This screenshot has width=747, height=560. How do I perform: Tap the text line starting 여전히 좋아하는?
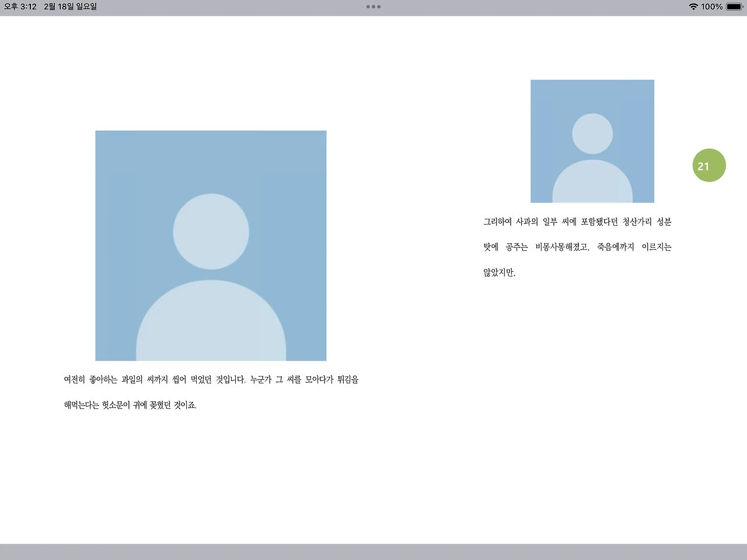(x=211, y=380)
